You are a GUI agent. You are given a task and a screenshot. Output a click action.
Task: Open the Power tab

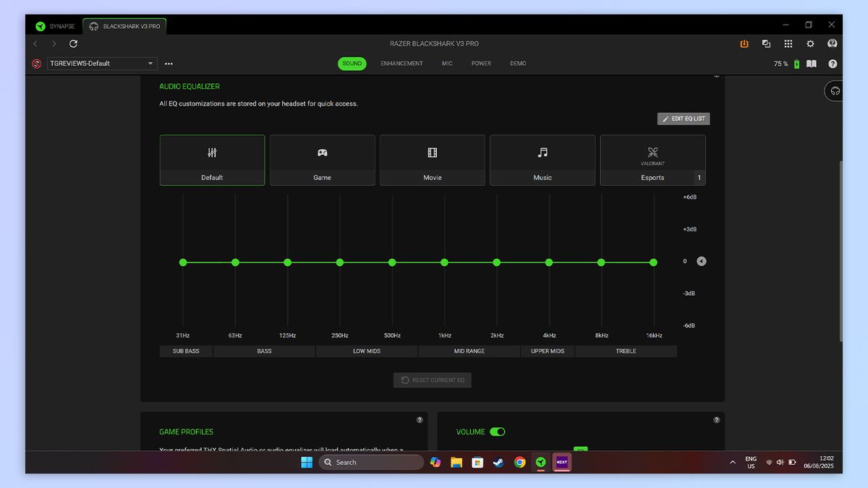pyautogui.click(x=481, y=64)
